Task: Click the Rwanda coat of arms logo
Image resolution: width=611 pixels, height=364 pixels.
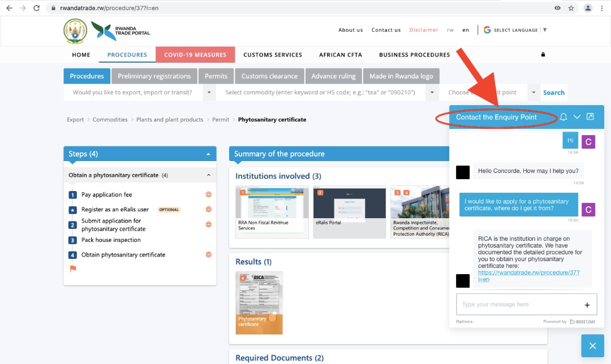Action: coord(75,31)
